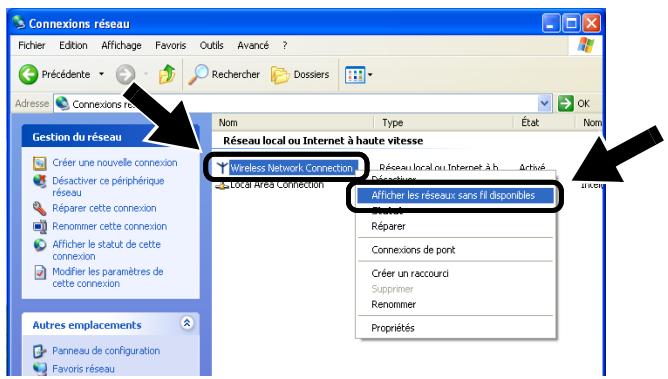Maximize the Connexions réseau window
Viewport: 668px width, 379px height.
coord(571,23)
